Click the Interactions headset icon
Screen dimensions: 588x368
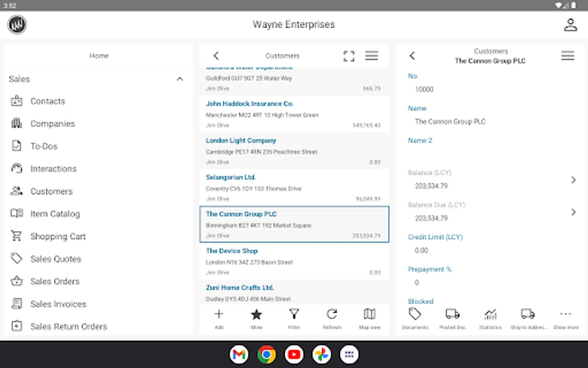[17, 168]
